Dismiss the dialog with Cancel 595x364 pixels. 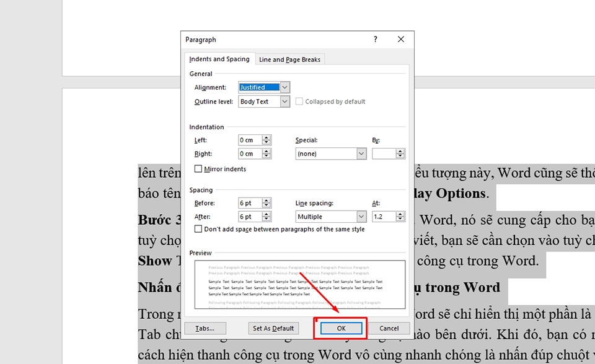click(390, 328)
